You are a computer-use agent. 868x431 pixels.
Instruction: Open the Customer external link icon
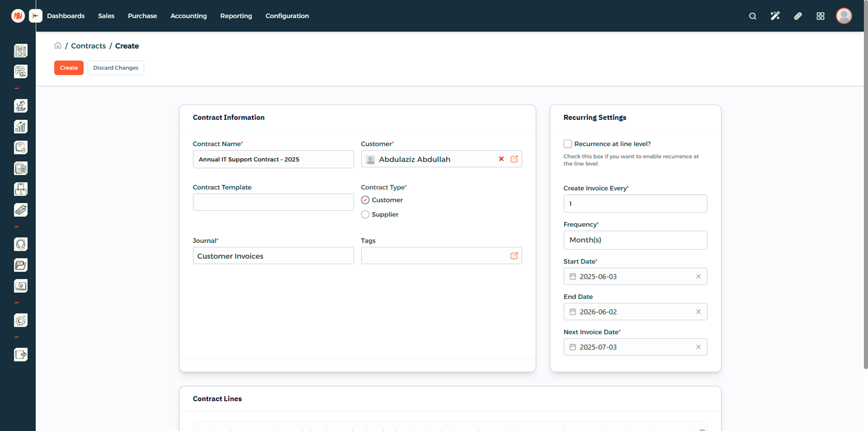click(x=514, y=159)
